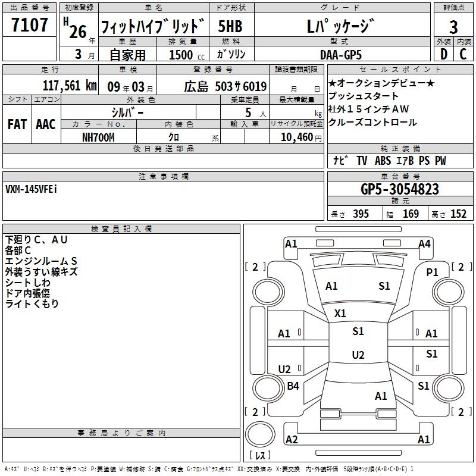The width and height of the screenshot is (476, 476).
Task: Select chassis number GP5-3054823
Action: (x=400, y=189)
